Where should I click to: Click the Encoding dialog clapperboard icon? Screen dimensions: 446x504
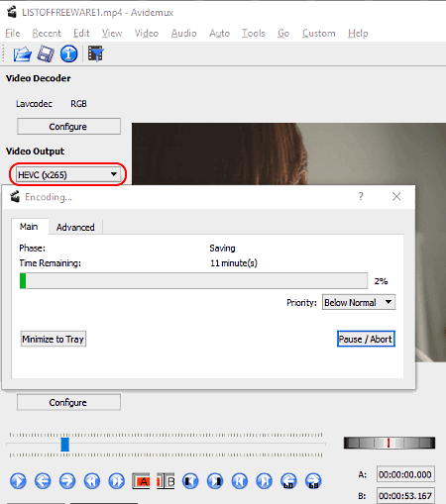click(x=15, y=197)
